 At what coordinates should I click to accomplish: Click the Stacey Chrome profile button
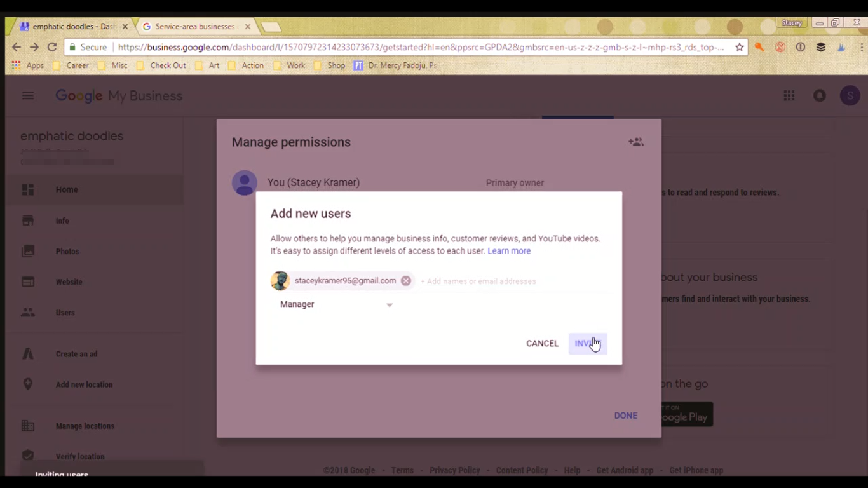pyautogui.click(x=792, y=23)
